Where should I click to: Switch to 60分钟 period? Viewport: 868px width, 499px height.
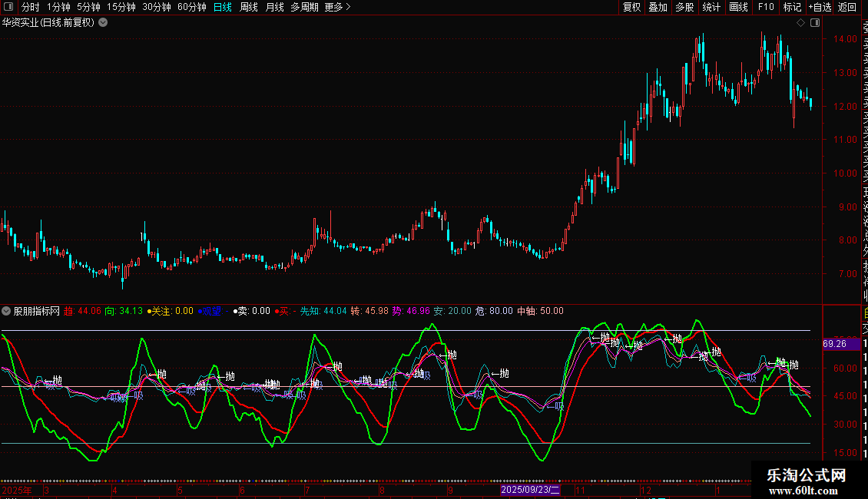click(x=192, y=8)
